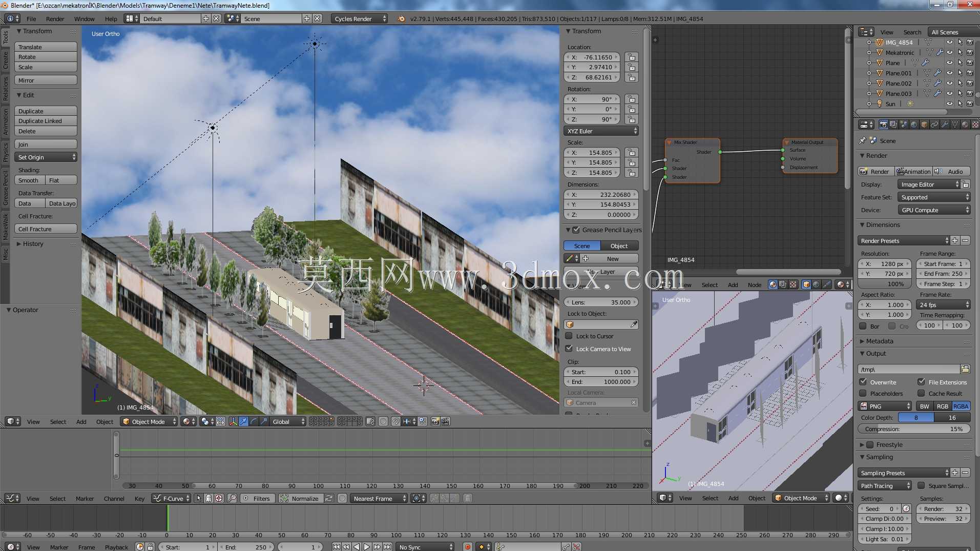Click the output path /tmp\ field
This screenshot has width=980, height=551.
pos(909,369)
